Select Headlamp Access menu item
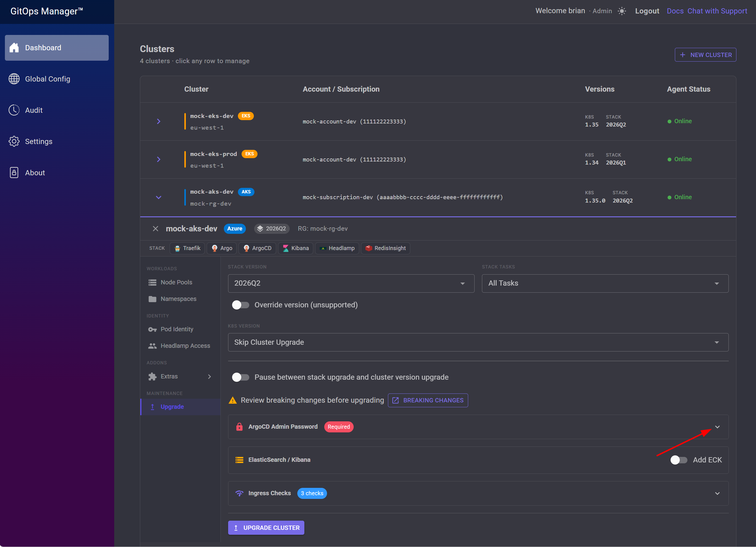Screen dimensions: 756x547 180,346
